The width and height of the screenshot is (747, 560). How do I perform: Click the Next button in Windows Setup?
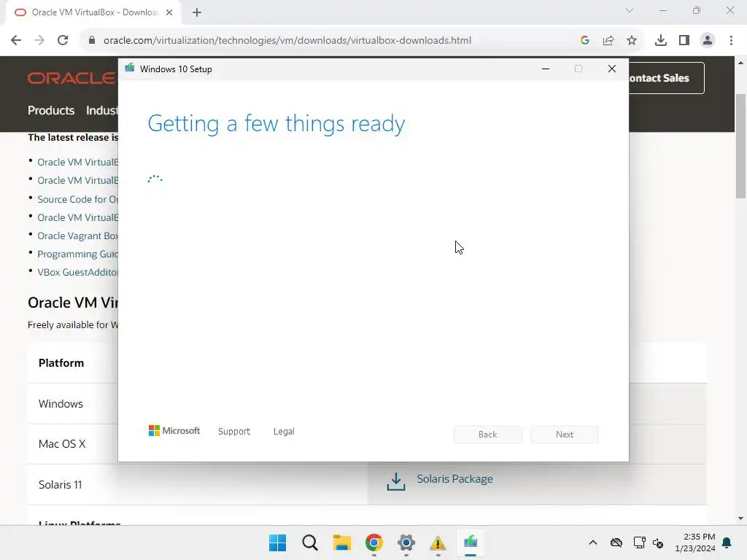pos(565,435)
